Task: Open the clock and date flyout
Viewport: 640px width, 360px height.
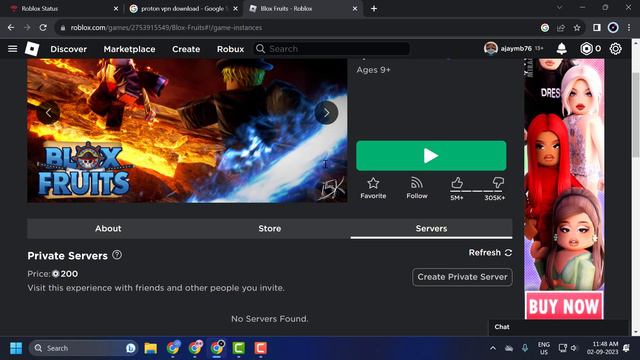Action: (602, 348)
